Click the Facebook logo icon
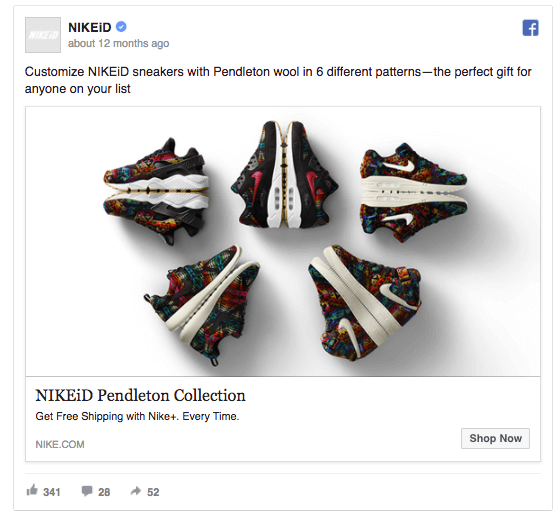Viewport: 559px width, 519px height. coord(530,28)
